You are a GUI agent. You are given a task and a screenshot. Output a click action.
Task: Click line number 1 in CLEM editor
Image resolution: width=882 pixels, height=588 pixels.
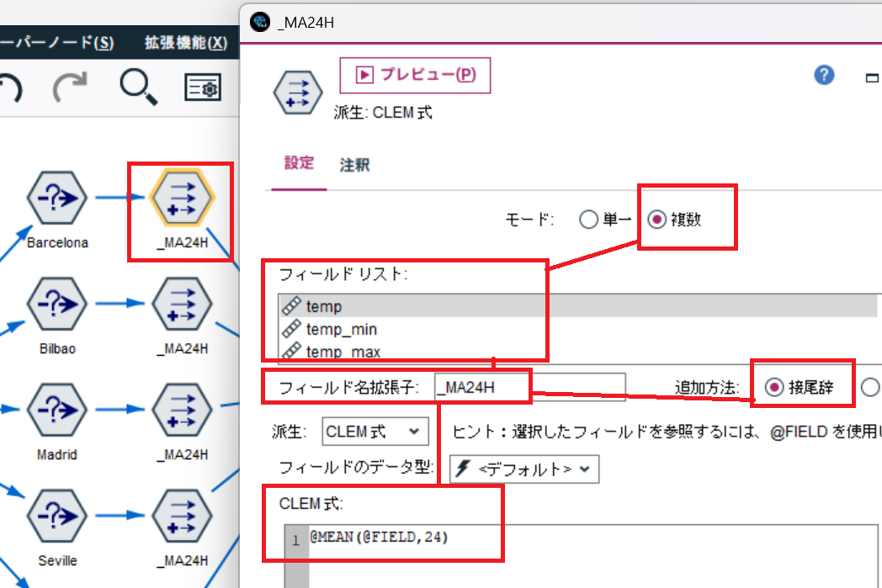(x=296, y=541)
